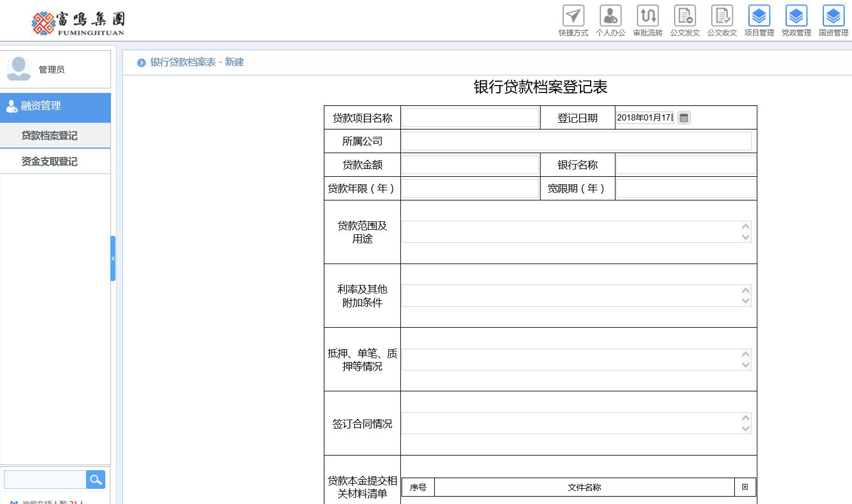Click the 贷款项目名称 input field
The width and height of the screenshot is (852, 504).
pos(470,118)
